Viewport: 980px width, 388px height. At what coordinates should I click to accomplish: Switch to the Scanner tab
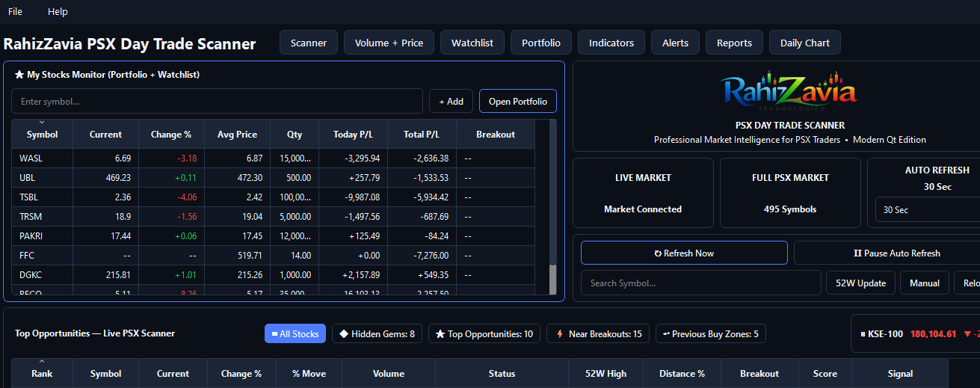pos(309,43)
